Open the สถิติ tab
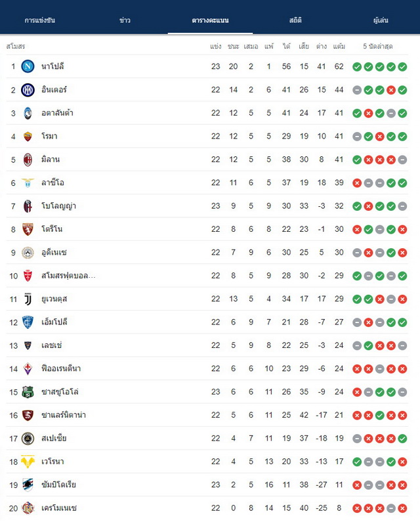The width and height of the screenshot is (420, 522). 295,20
